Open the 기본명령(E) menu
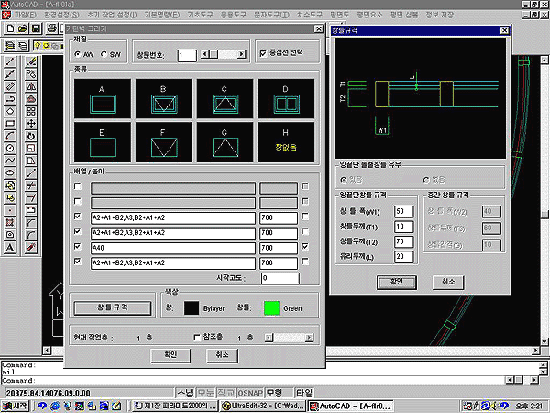 pyautogui.click(x=162, y=15)
